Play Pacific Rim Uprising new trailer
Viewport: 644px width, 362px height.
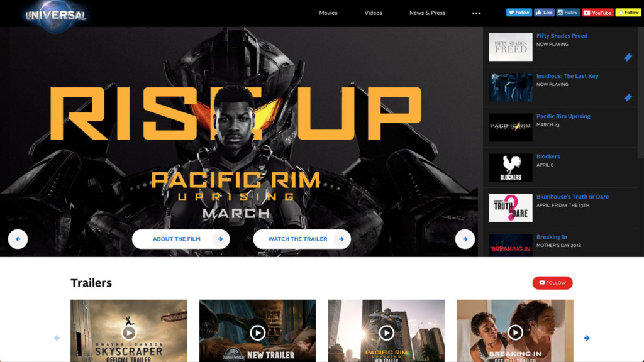coord(386,332)
